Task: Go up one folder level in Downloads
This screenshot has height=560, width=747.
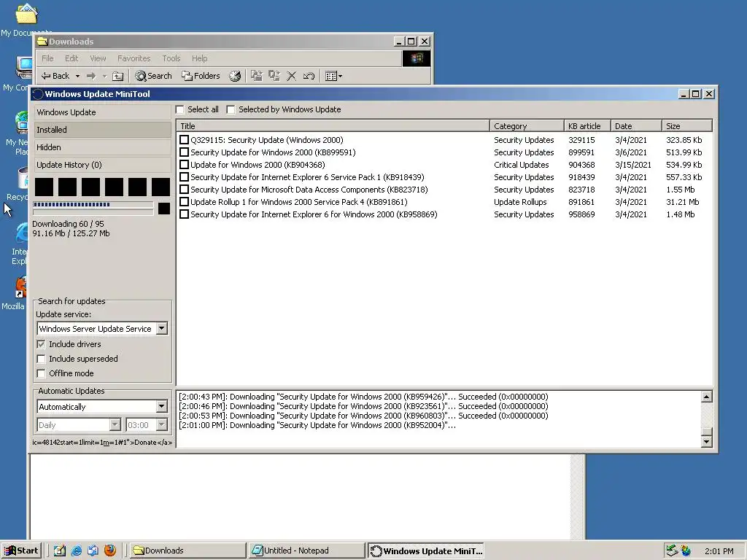Action: [x=117, y=76]
